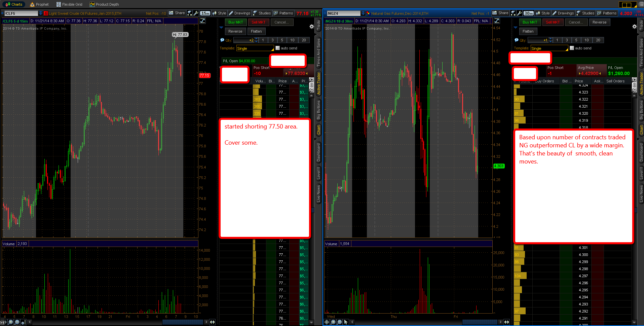Viewport: 644px width, 326px height.
Task: Switch to the Flexible Grid tab
Action: 69,4
